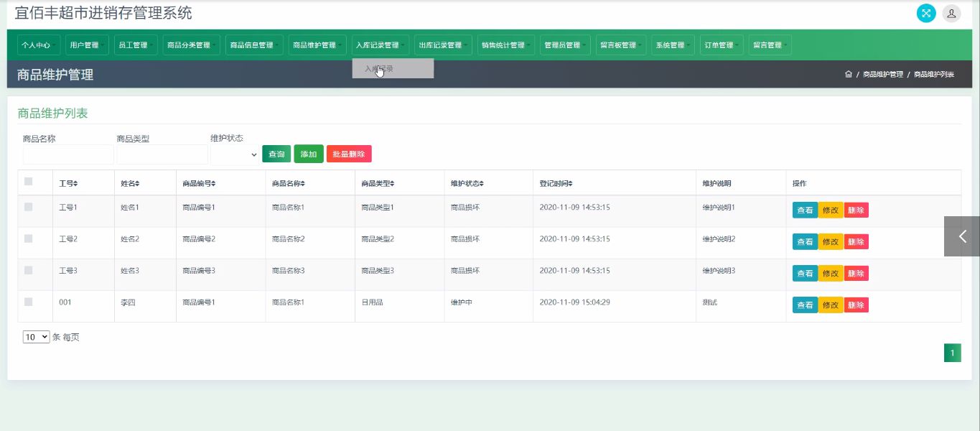View details for the 工号2 row
Image resolution: width=980 pixels, height=431 pixels.
pyautogui.click(x=805, y=242)
